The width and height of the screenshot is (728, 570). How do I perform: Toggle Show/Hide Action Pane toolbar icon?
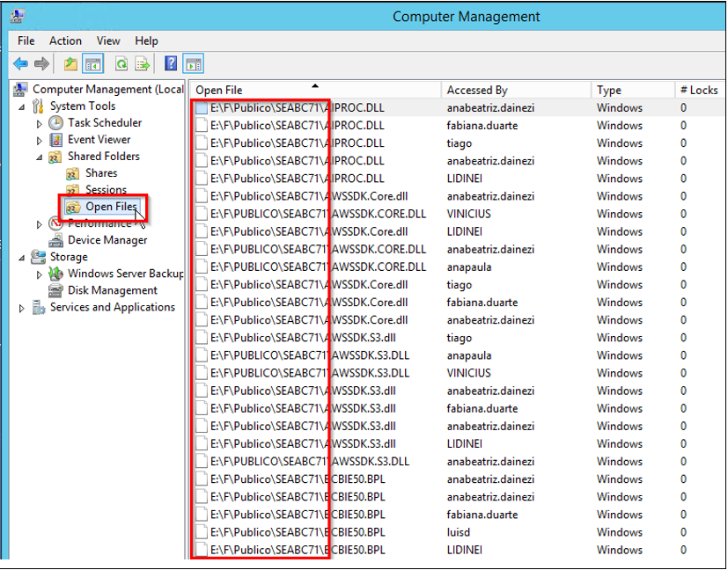pyautogui.click(x=194, y=63)
